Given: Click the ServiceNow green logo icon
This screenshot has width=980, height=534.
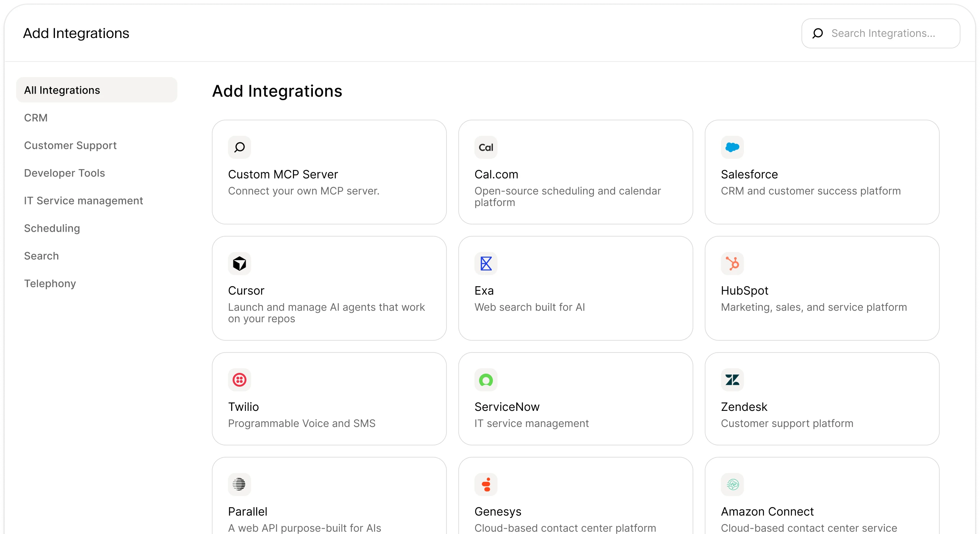Looking at the screenshot, I should (486, 380).
